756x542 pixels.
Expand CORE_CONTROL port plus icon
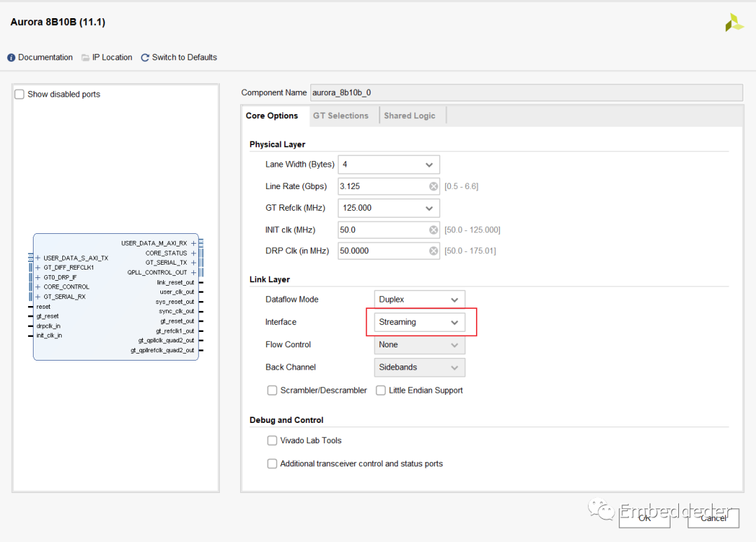[38, 287]
